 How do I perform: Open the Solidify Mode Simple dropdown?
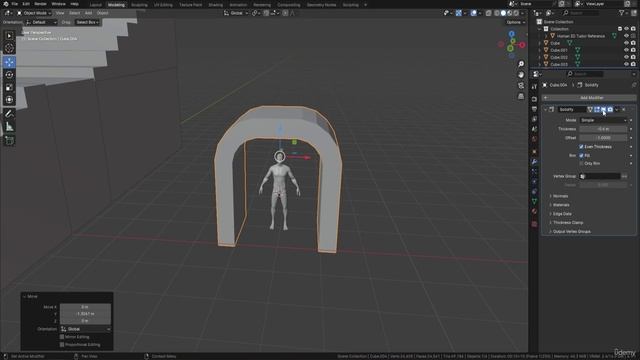click(603, 120)
